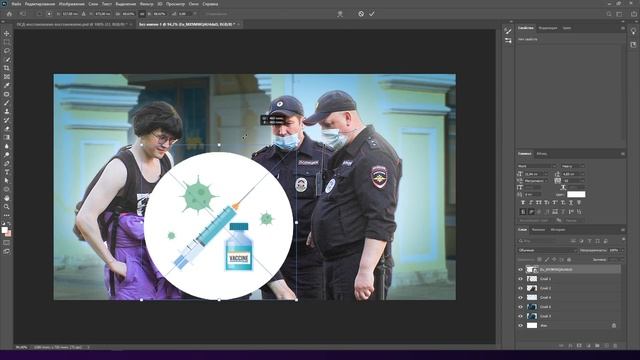640x360 pixels.
Task: Select the Lasso tool
Action: (x=7, y=51)
